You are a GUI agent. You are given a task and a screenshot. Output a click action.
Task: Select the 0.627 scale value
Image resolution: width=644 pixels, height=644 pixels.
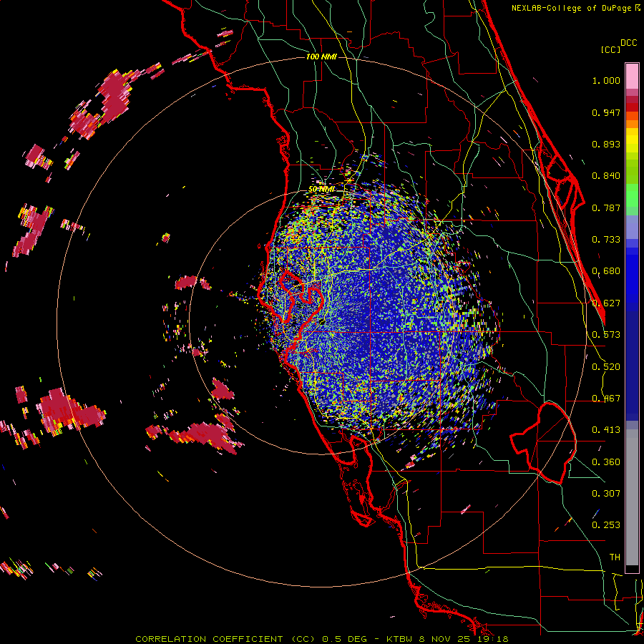tap(606, 303)
